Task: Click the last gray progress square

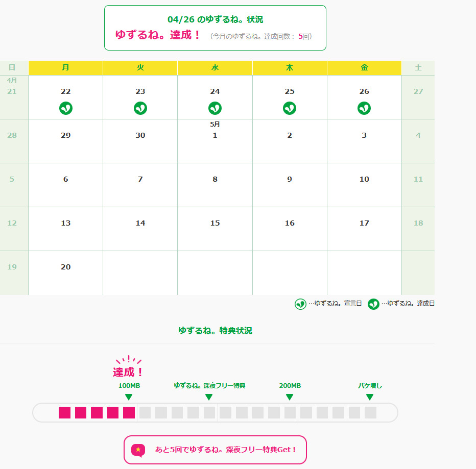Action: (x=370, y=412)
